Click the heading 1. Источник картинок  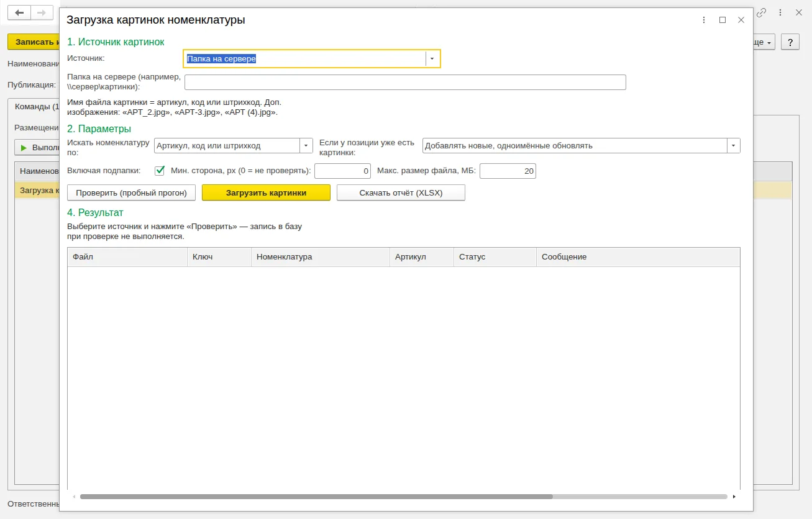coord(116,42)
